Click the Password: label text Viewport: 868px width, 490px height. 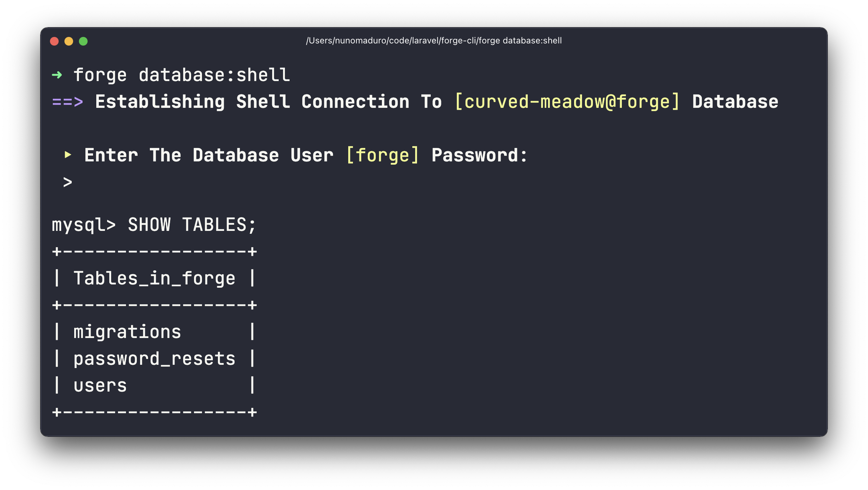(x=480, y=155)
